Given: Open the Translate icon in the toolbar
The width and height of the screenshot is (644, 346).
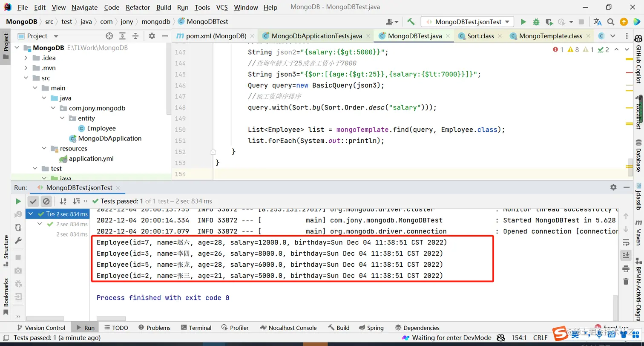Looking at the screenshot, I should click(598, 22).
